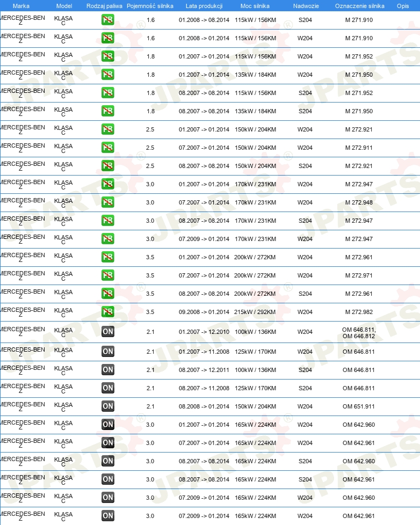
Task: Click power value 215kW / 292KM
Action: 255,312
